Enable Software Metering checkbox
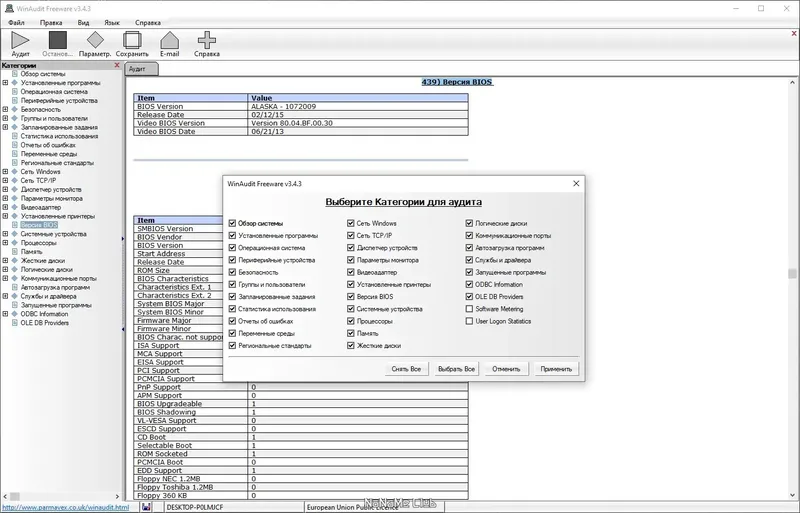 point(469,309)
